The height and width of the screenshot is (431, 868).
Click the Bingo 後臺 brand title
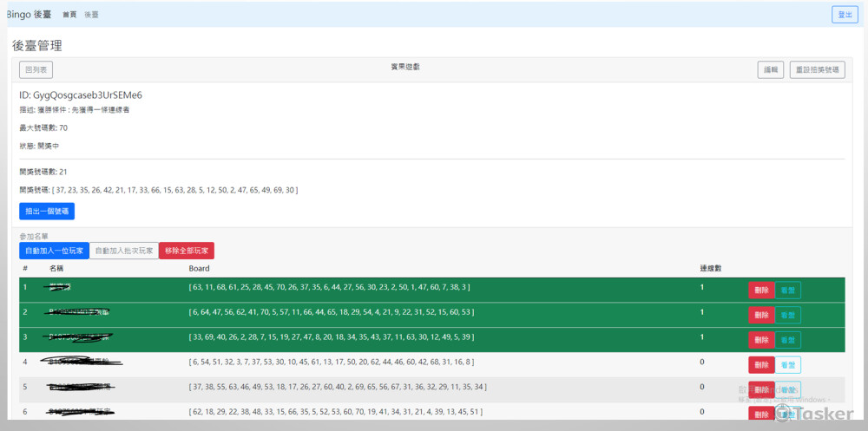pyautogui.click(x=30, y=15)
